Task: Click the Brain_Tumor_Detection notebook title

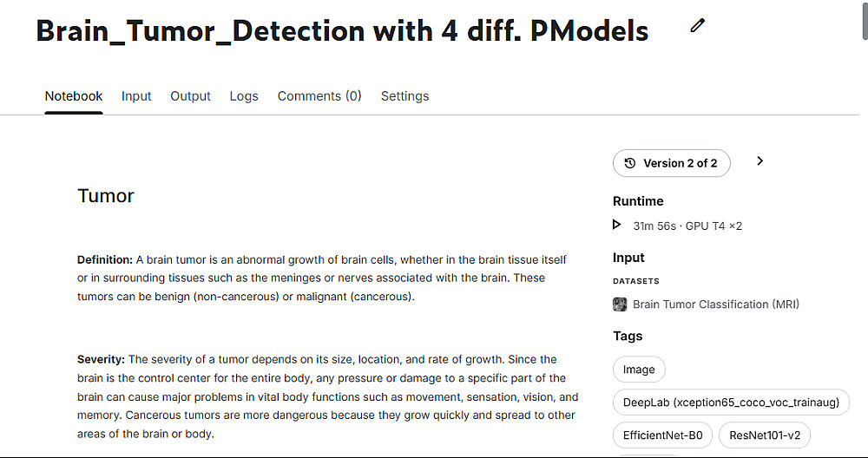Action: pyautogui.click(x=342, y=30)
